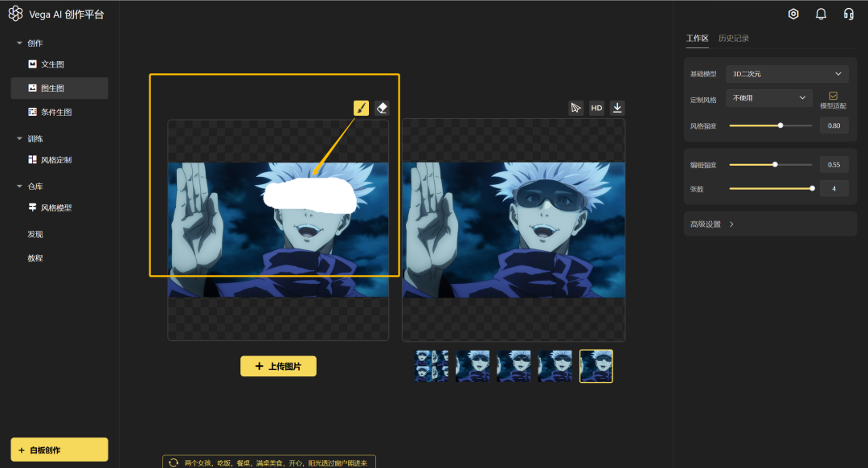
Task: Go to the 教程 page
Action: [35, 258]
